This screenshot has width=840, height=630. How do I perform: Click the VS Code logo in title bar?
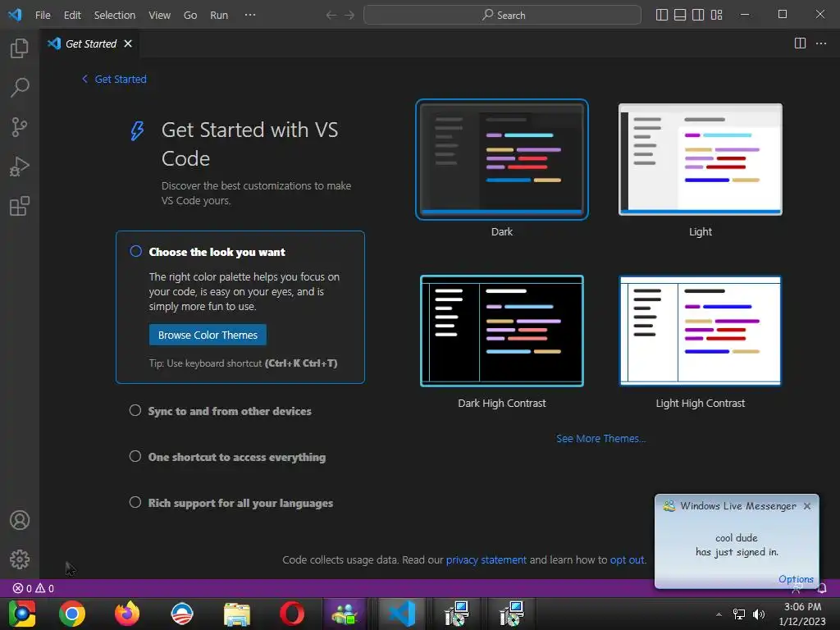(x=15, y=15)
